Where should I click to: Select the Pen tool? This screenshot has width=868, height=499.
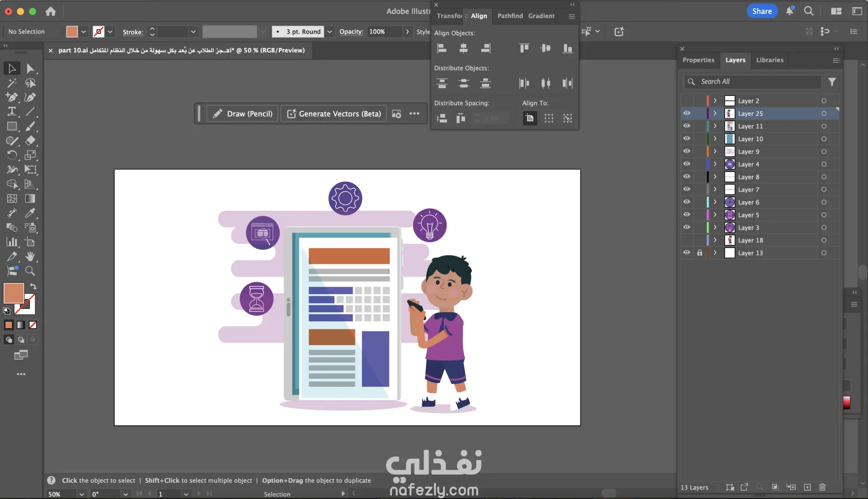[12, 97]
